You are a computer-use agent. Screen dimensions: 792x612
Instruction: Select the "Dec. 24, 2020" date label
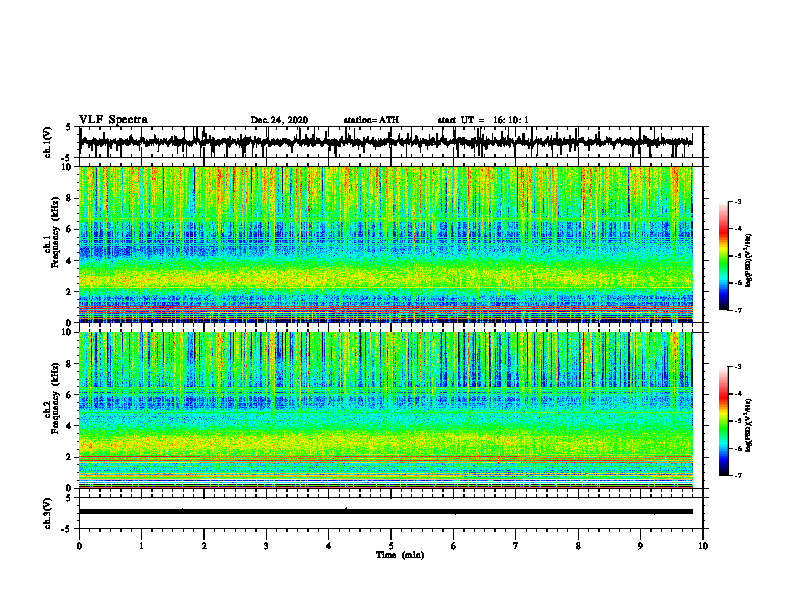[x=279, y=120]
